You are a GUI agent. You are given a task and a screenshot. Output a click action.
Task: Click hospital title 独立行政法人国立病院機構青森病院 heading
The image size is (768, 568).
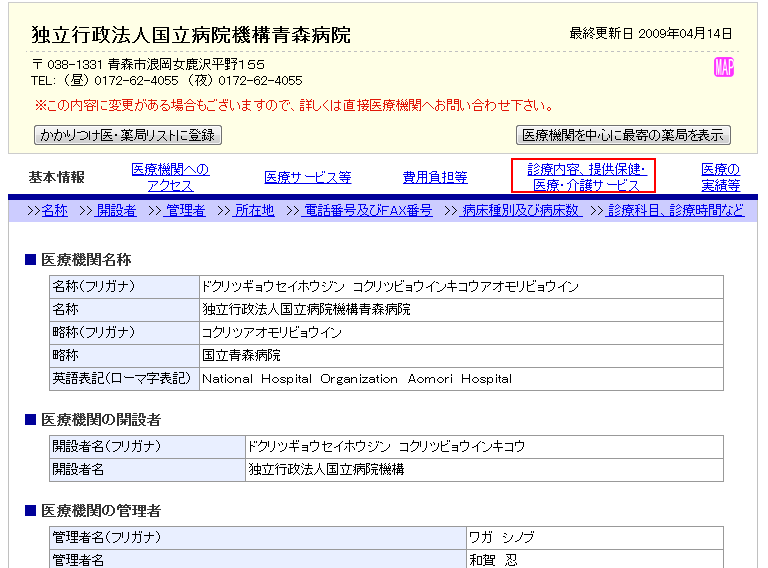tap(191, 35)
